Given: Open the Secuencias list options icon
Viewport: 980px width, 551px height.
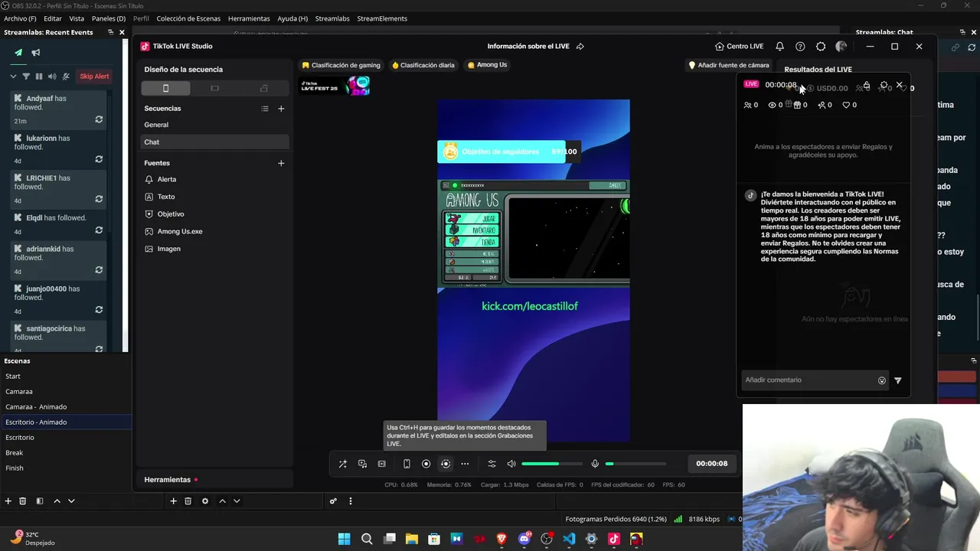Looking at the screenshot, I should (265, 109).
